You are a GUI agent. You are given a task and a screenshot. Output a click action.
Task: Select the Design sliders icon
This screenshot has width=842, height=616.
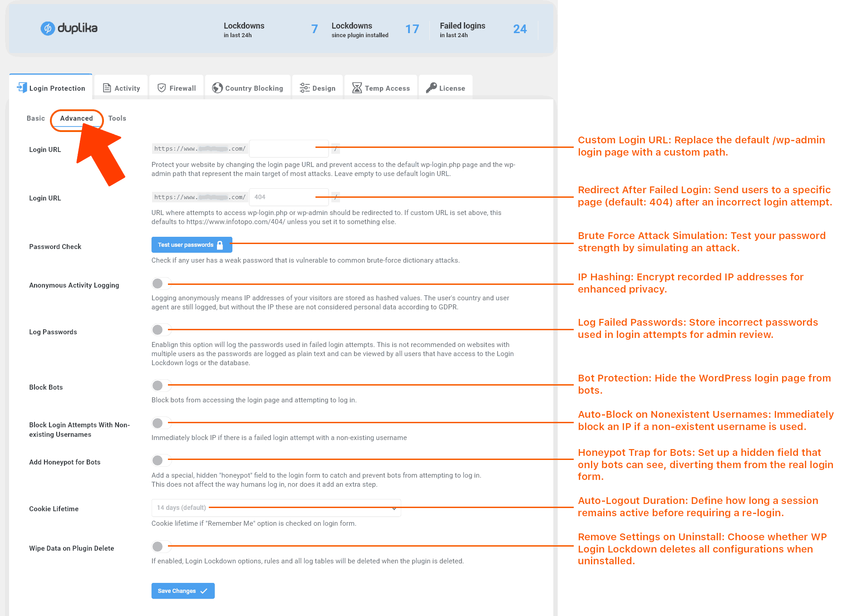(305, 87)
